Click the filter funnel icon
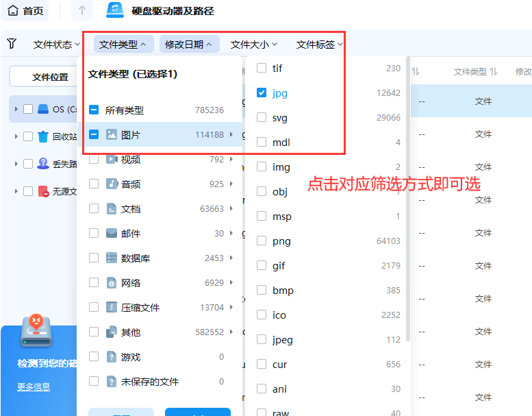 [x=12, y=43]
